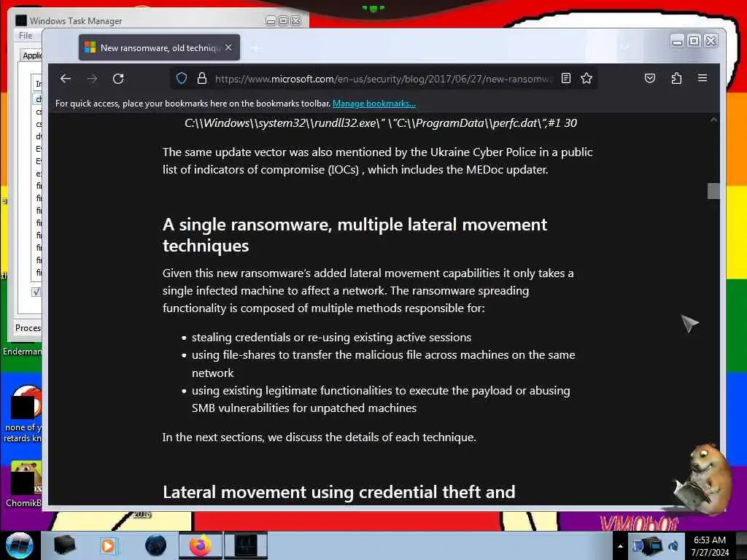Click bullet 'stealing credentials or re-using existing'
Image resolution: width=747 pixels, height=560 pixels.
331,337
